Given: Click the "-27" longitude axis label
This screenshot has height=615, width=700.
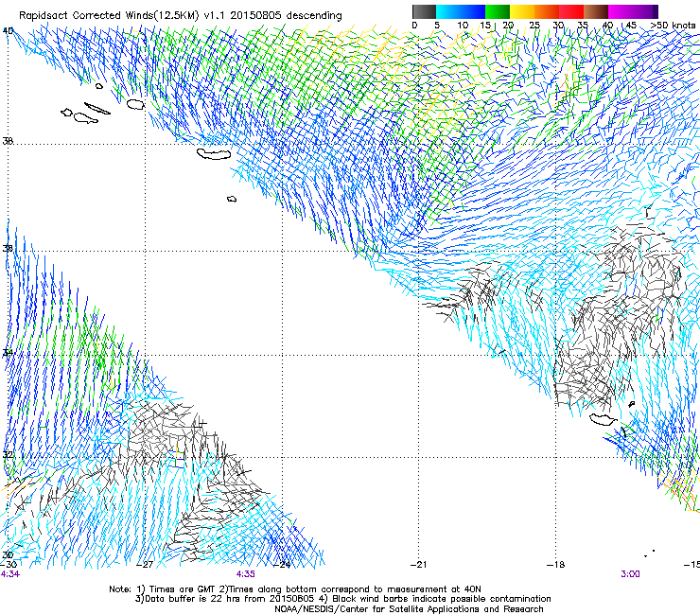Looking at the screenshot, I should coord(145,564).
